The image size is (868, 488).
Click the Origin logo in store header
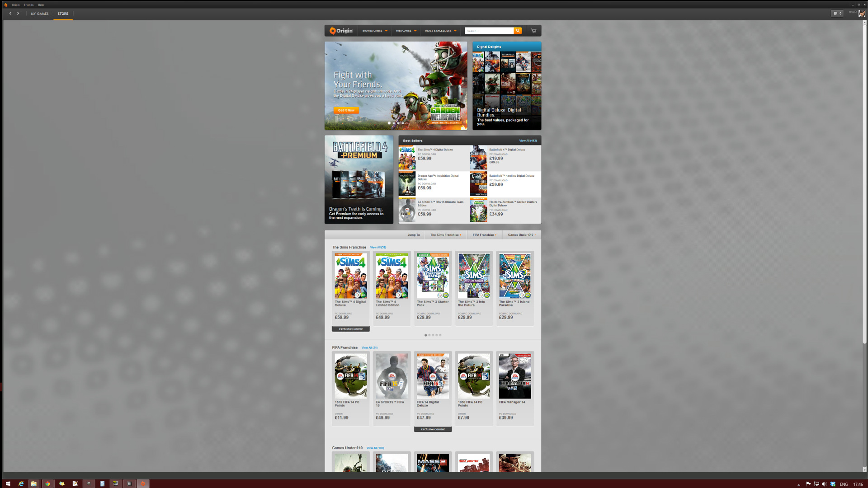pyautogui.click(x=341, y=31)
